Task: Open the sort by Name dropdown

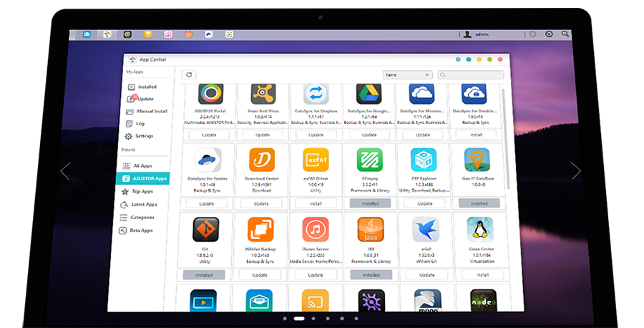Action: [407, 74]
